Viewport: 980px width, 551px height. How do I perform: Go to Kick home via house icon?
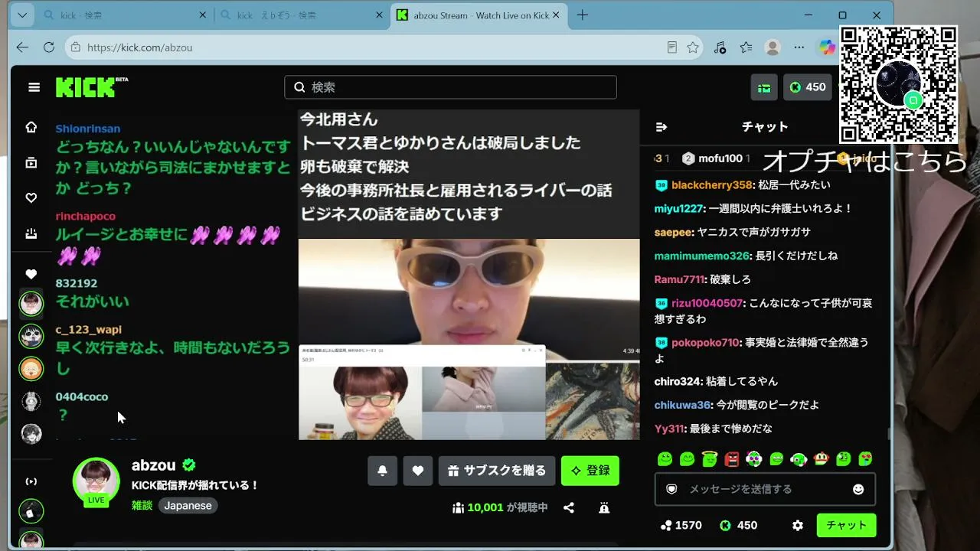click(x=31, y=127)
